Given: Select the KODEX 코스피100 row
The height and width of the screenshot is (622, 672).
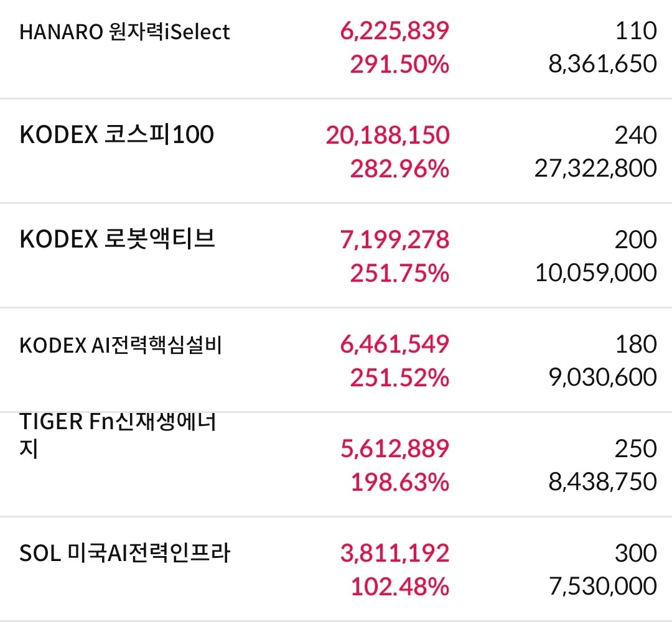Looking at the screenshot, I should pyautogui.click(x=336, y=151).
